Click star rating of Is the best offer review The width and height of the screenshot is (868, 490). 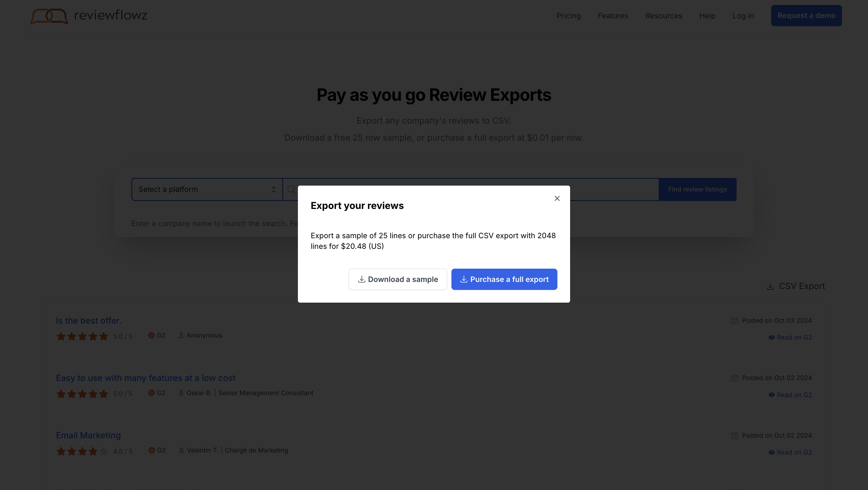click(x=82, y=336)
